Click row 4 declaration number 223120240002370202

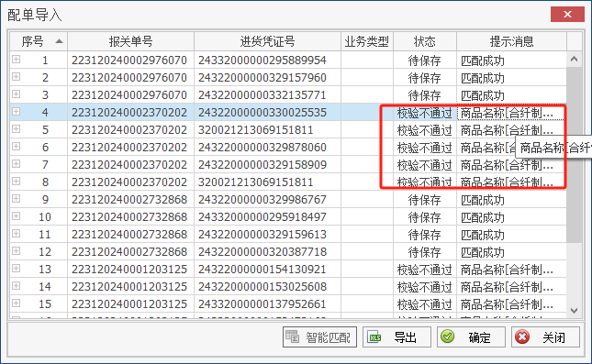click(x=130, y=113)
